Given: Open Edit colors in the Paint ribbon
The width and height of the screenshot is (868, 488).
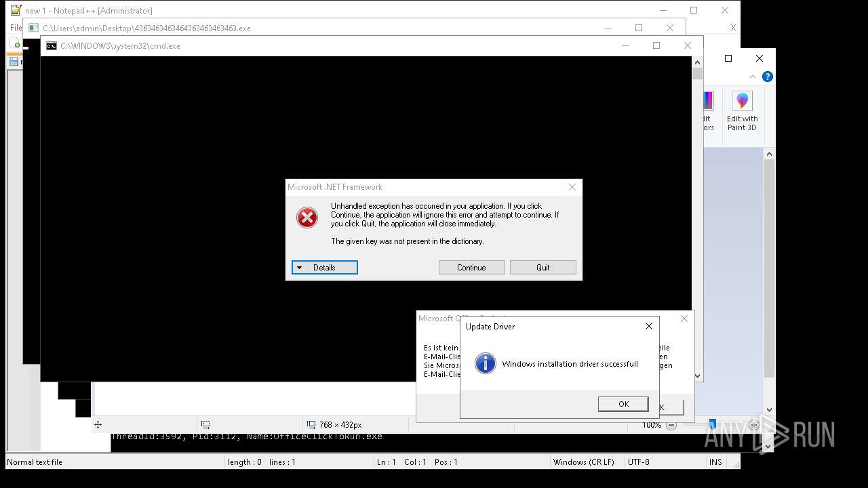Looking at the screenshot, I should tap(707, 110).
